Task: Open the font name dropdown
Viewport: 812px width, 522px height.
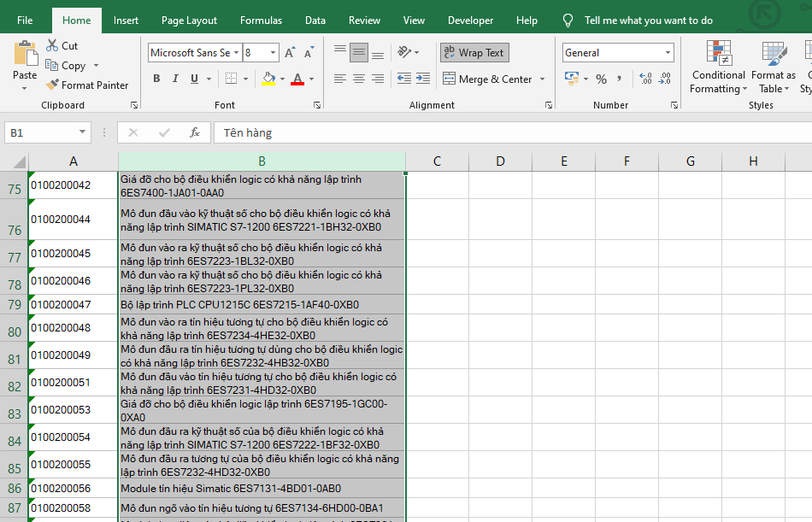Action: (235, 53)
